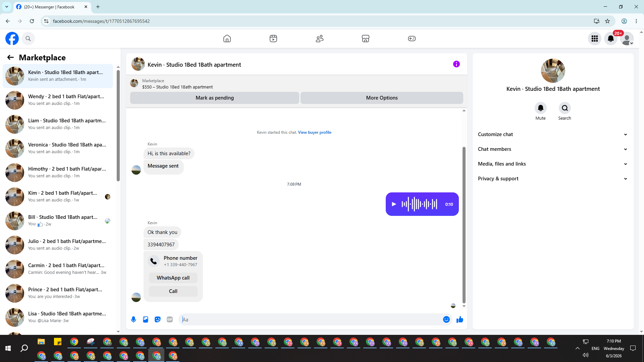Screen dimensions: 644x362
Task: Expand Media, files and links section
Action: [553, 164]
